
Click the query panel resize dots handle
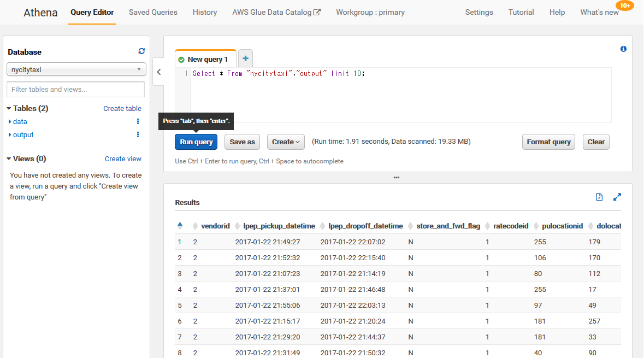coord(397,178)
